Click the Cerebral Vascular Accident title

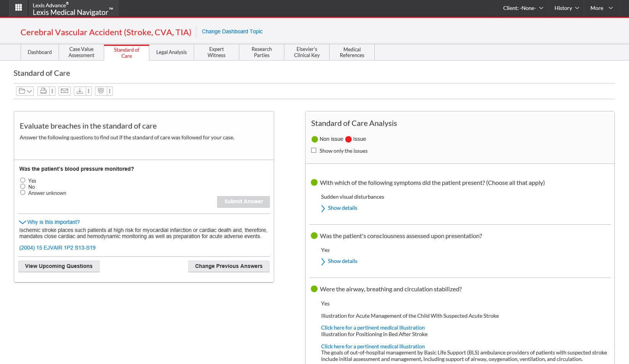coord(106,32)
